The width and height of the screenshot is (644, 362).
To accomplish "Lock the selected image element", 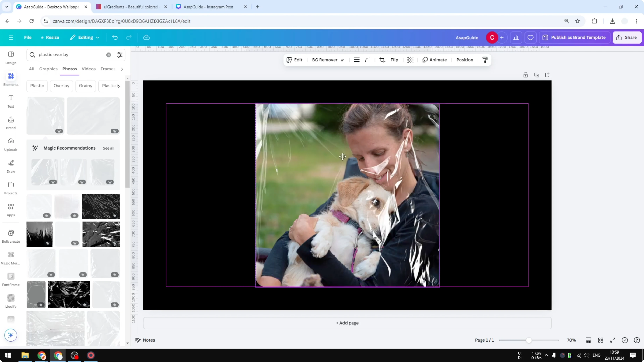I will [x=525, y=75].
